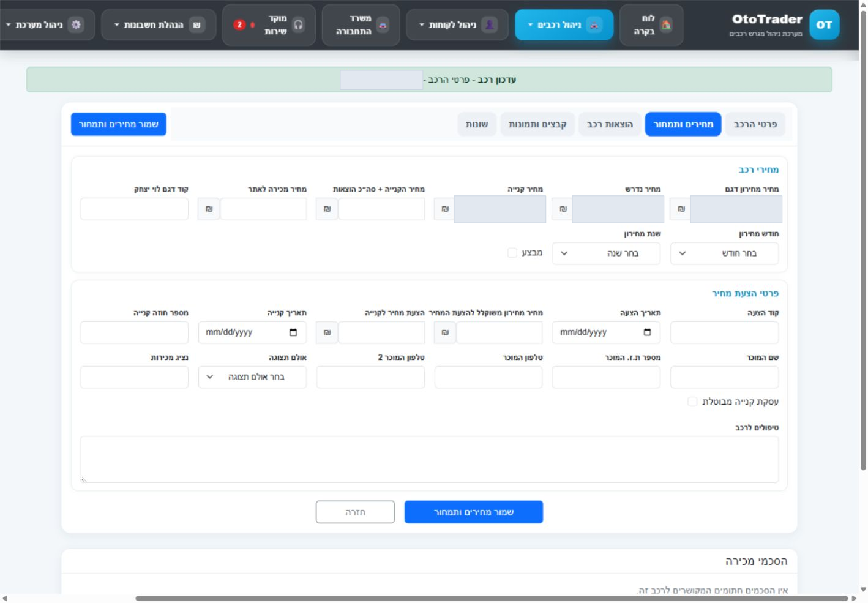Viewport: 868px width, 603px height.
Task: Click the משרד התחבורה icon
Action: click(383, 25)
